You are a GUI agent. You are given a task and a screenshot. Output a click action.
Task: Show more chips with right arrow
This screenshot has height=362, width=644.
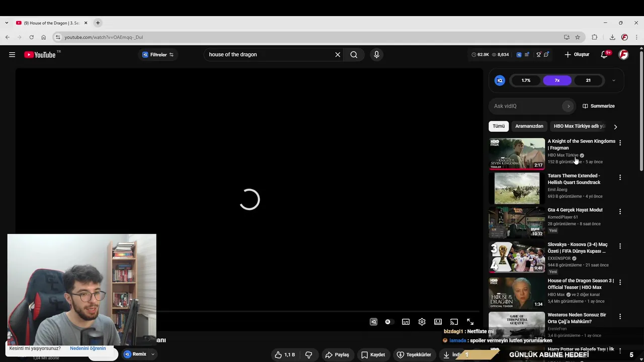click(615, 127)
